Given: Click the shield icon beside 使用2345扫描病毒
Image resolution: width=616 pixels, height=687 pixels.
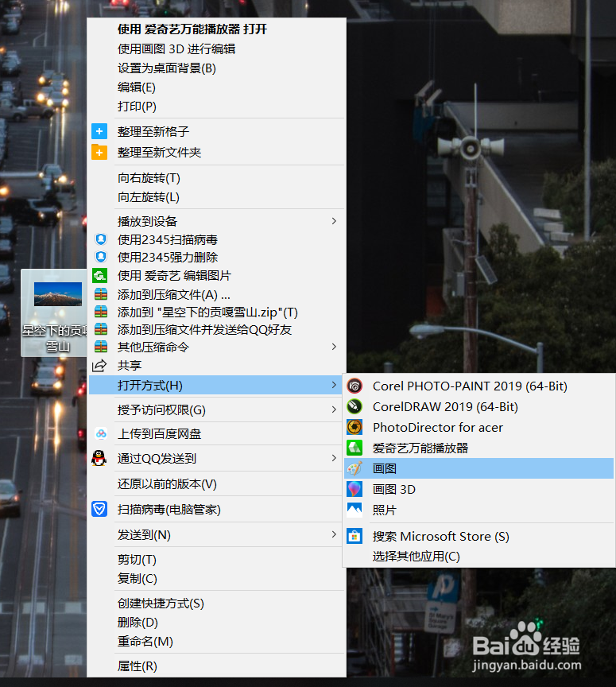Looking at the screenshot, I should [101, 239].
